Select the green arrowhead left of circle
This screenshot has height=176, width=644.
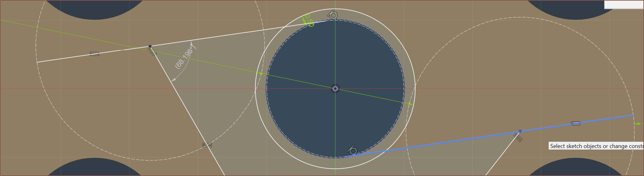click(261, 73)
